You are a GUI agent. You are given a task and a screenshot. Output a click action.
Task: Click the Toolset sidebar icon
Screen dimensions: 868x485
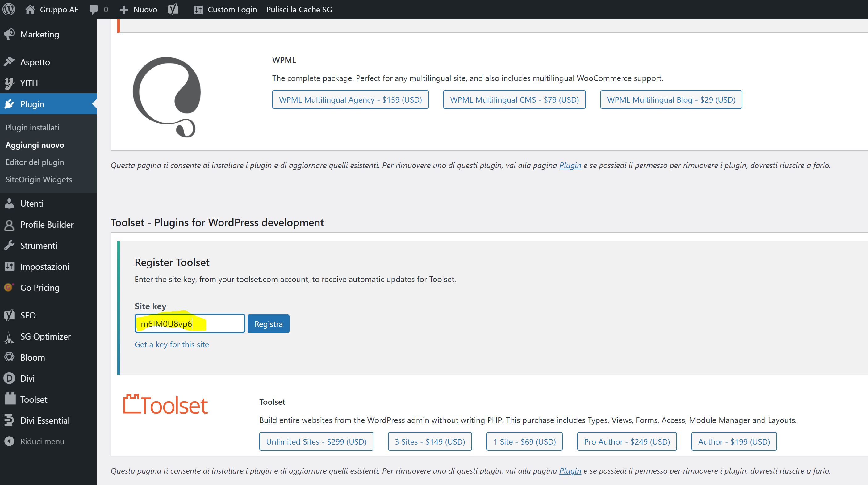click(x=10, y=399)
